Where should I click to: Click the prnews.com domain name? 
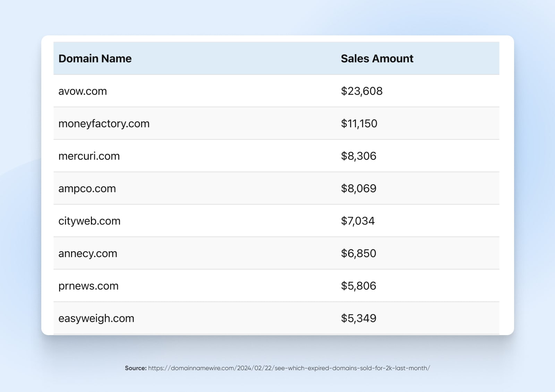(88, 286)
